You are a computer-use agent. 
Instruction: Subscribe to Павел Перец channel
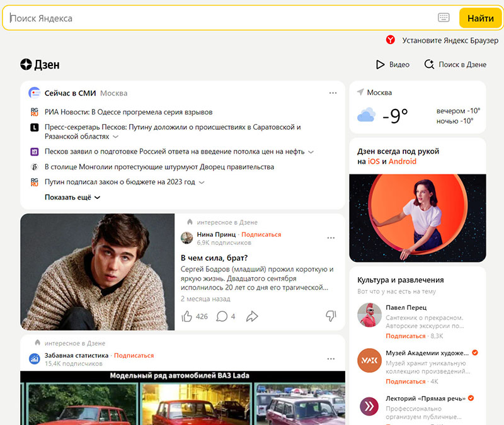tap(405, 336)
